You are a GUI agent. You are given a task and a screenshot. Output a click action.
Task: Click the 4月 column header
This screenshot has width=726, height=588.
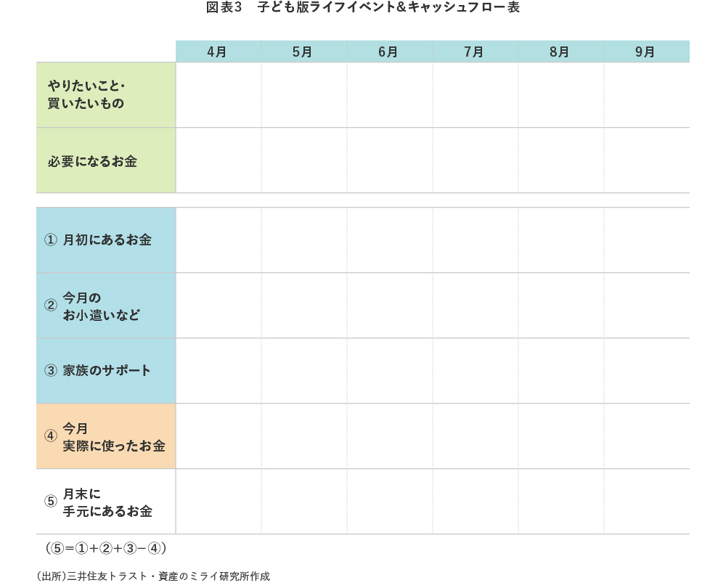(217, 51)
